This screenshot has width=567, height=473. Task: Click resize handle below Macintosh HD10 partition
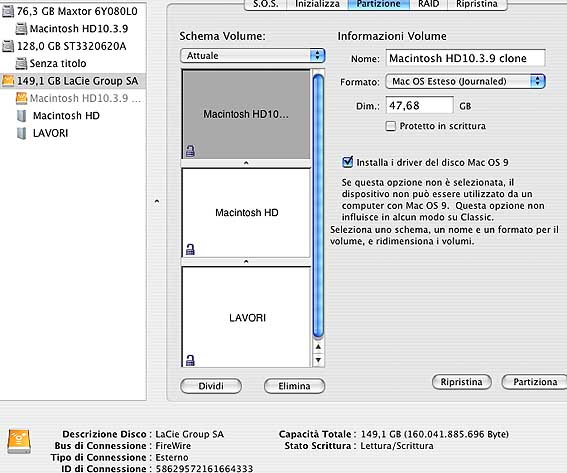tap(246, 163)
